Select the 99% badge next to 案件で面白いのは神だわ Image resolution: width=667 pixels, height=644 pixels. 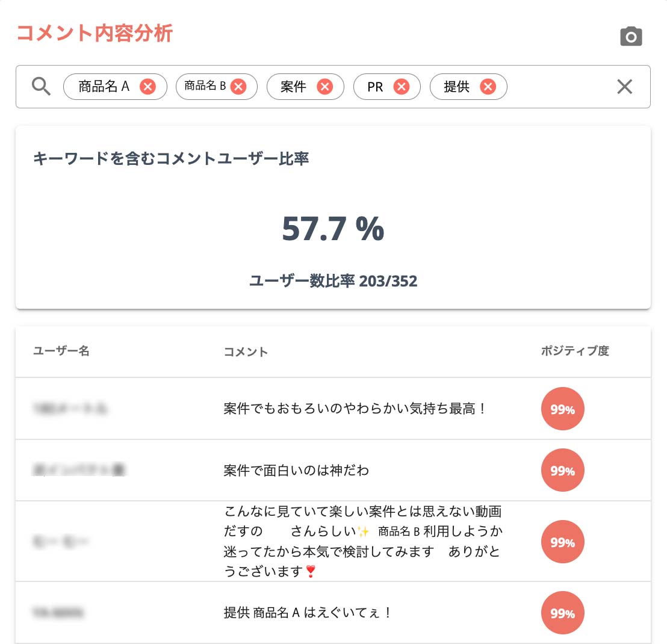(x=562, y=470)
